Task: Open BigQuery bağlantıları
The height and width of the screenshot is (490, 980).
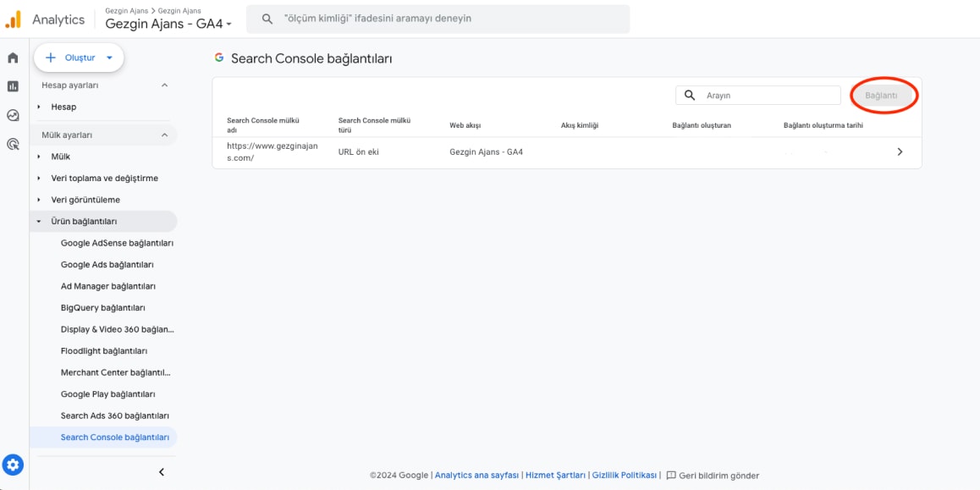Action: pos(103,308)
